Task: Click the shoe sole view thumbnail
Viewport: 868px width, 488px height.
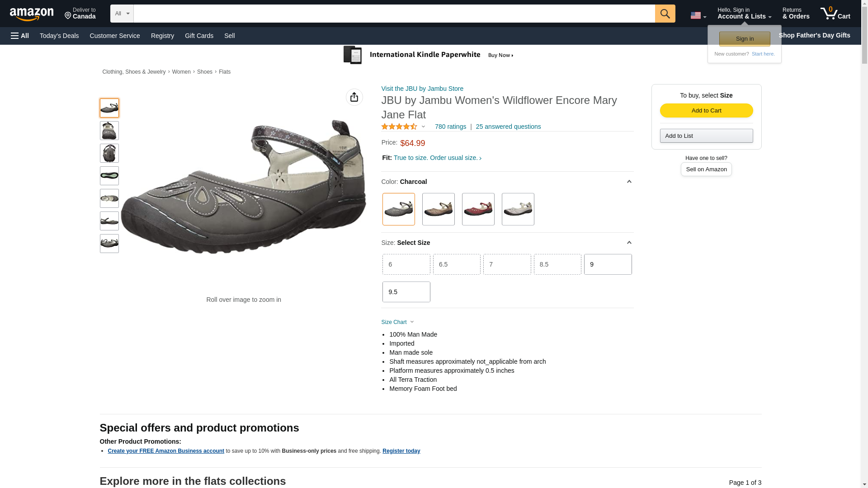Action: coord(109,176)
